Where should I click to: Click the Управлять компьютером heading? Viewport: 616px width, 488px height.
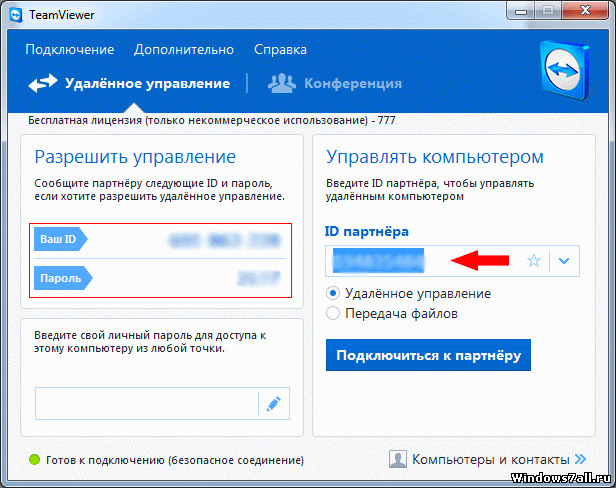tap(435, 157)
